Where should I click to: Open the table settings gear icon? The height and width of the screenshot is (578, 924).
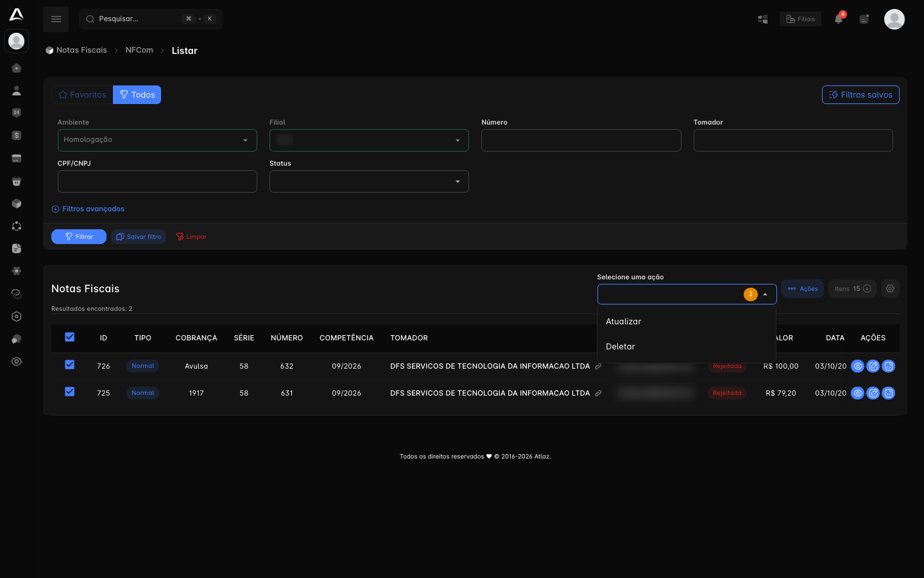tap(890, 289)
